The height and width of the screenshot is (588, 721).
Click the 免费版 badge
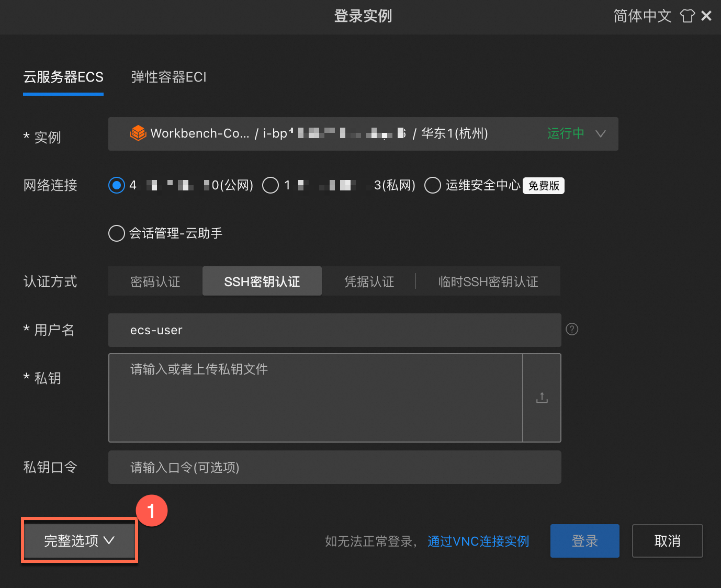click(x=544, y=186)
